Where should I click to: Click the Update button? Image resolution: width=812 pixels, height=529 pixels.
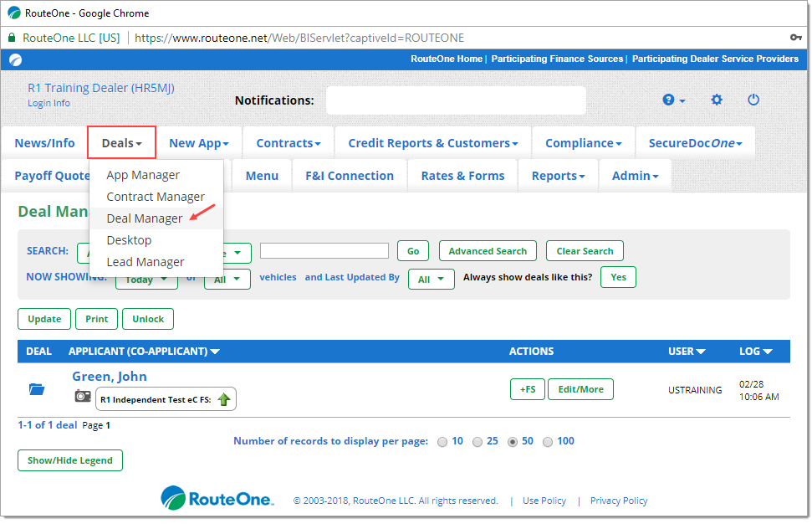point(44,319)
